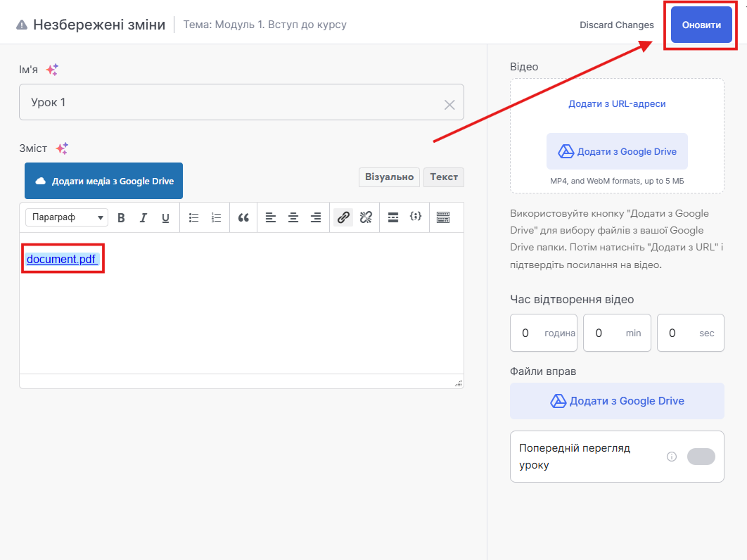Click Додати медіа з Google Drive button

pyautogui.click(x=103, y=181)
